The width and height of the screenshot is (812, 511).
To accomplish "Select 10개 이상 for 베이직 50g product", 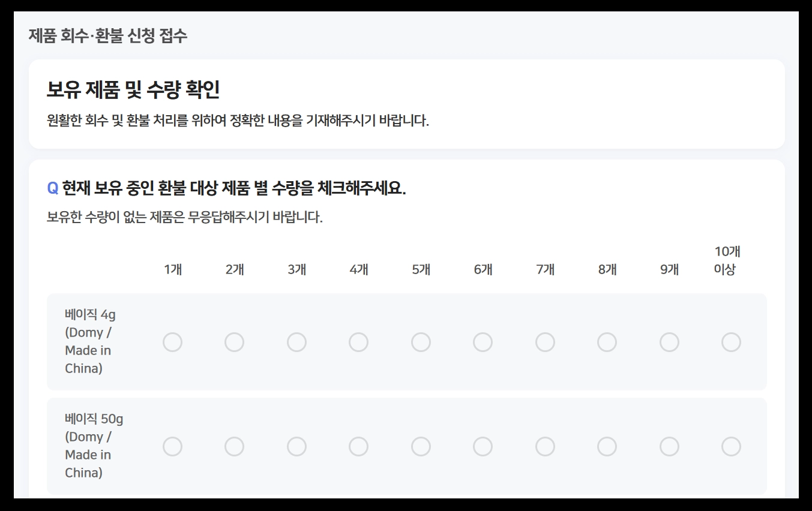I will coord(731,446).
